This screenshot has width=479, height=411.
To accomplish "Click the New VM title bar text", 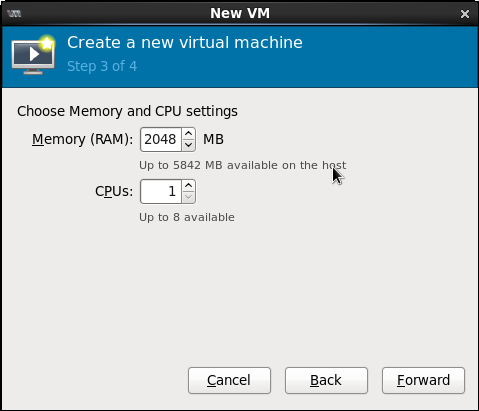I will coord(240,13).
